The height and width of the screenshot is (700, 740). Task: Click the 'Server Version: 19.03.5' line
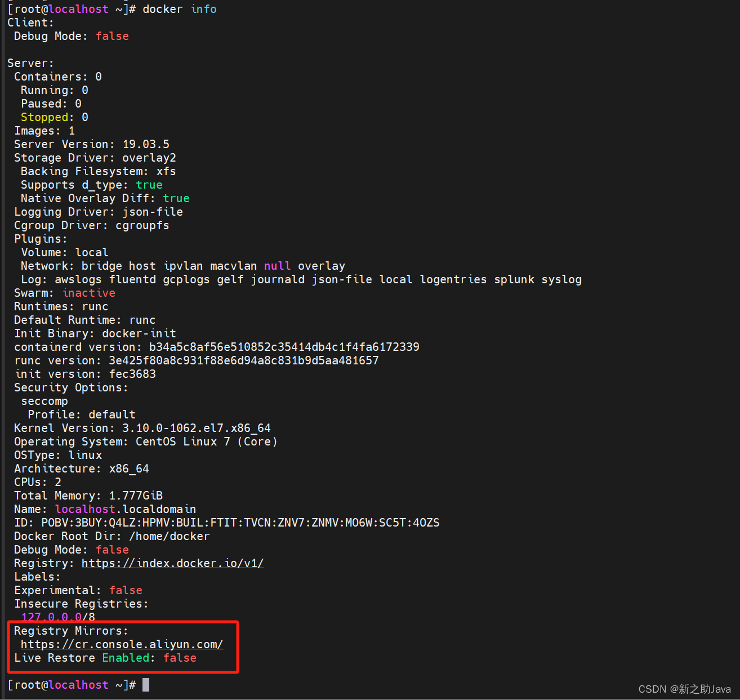tap(92, 144)
